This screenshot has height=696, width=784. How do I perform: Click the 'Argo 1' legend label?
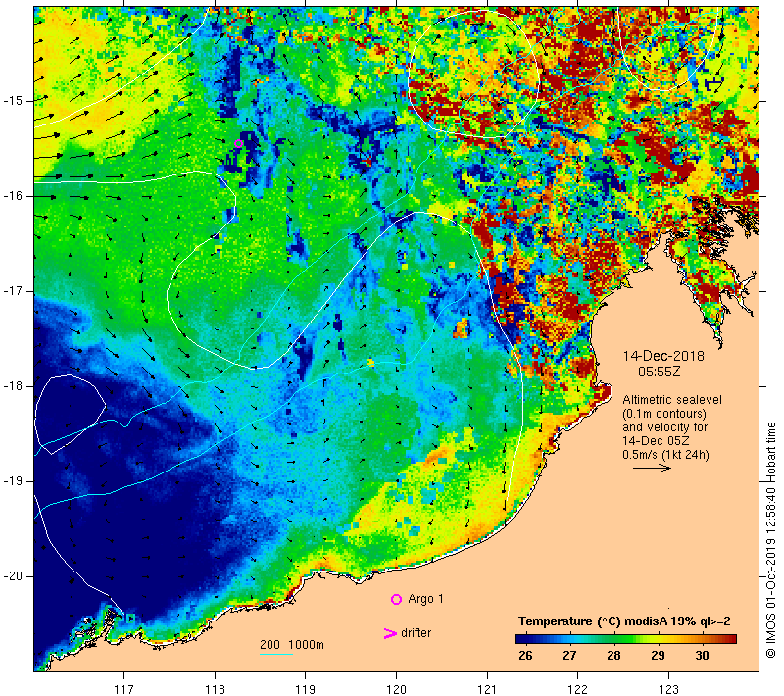tap(425, 599)
